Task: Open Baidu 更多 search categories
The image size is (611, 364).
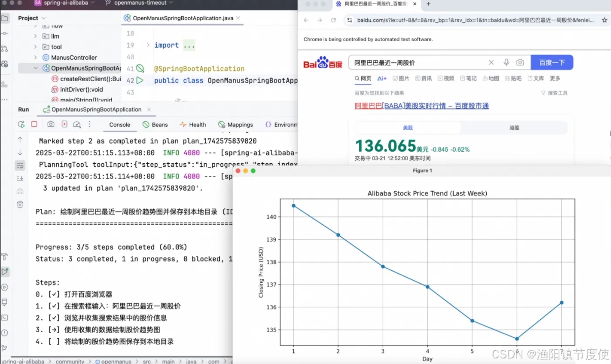Action: click(x=555, y=79)
